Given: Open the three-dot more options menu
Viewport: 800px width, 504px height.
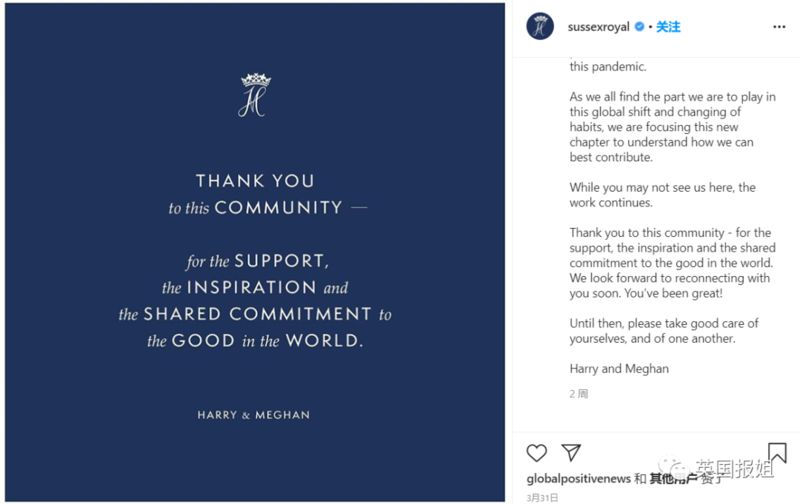Looking at the screenshot, I should click(x=779, y=27).
